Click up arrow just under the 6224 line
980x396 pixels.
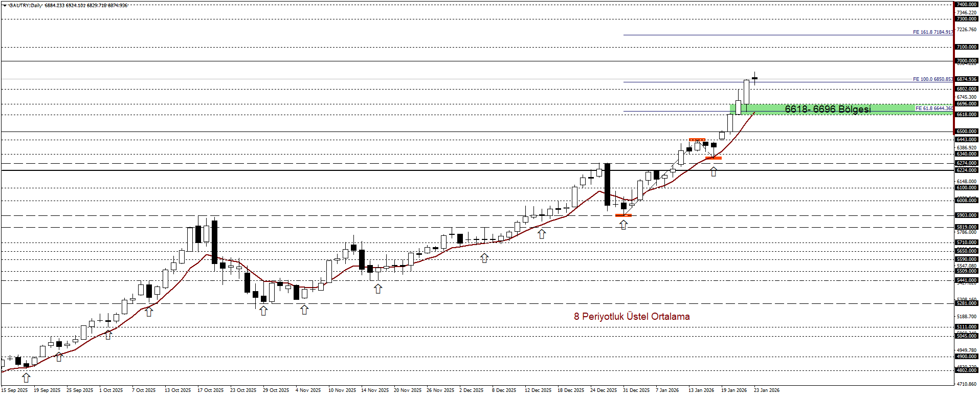(714, 172)
